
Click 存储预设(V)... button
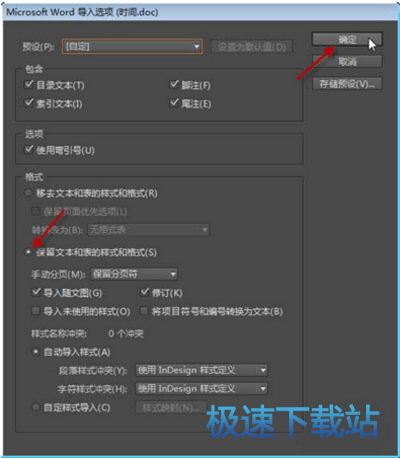click(x=347, y=84)
